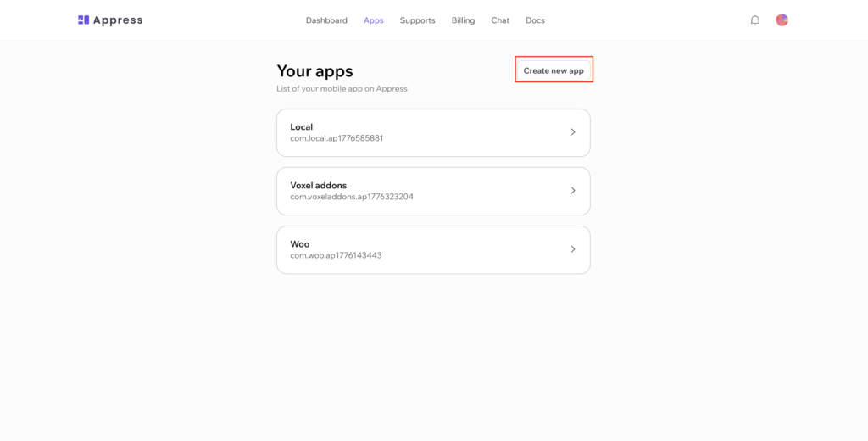The image size is (868, 441).
Task: Open the user profile avatar
Action: pos(782,20)
